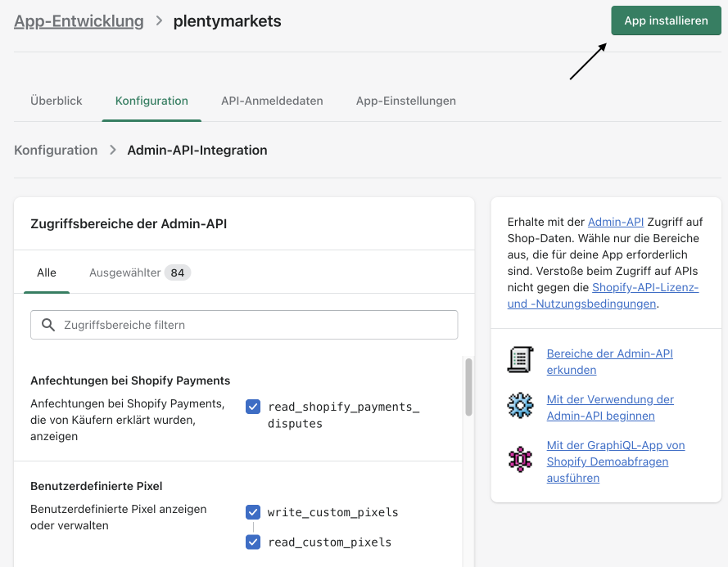Click the scopes list scrollbar
This screenshot has width=728, height=567.
(x=468, y=387)
